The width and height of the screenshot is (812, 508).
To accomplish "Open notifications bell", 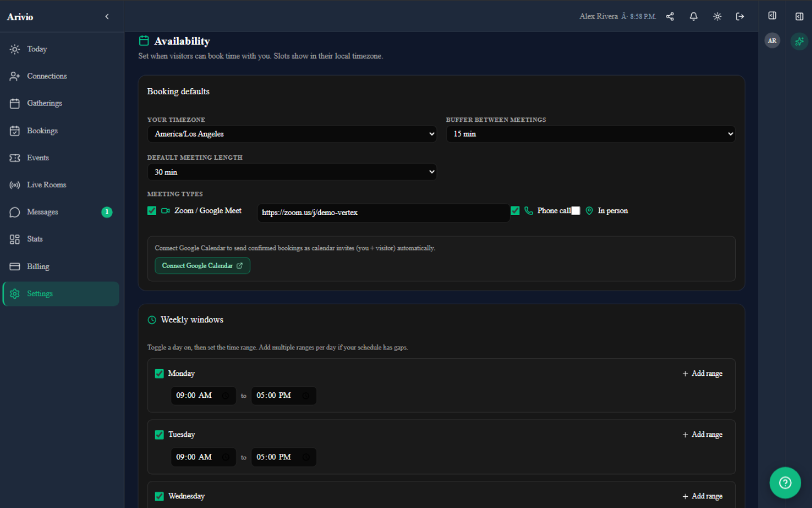I will point(694,16).
